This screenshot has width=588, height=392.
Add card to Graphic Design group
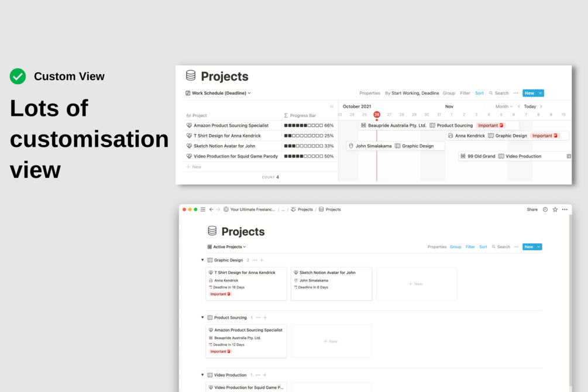pos(262,260)
